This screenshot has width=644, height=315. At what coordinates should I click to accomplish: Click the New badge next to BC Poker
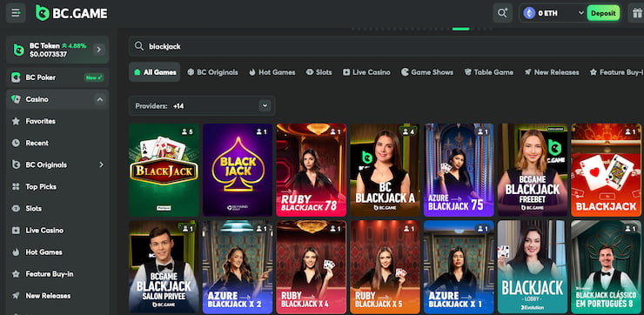click(x=94, y=77)
